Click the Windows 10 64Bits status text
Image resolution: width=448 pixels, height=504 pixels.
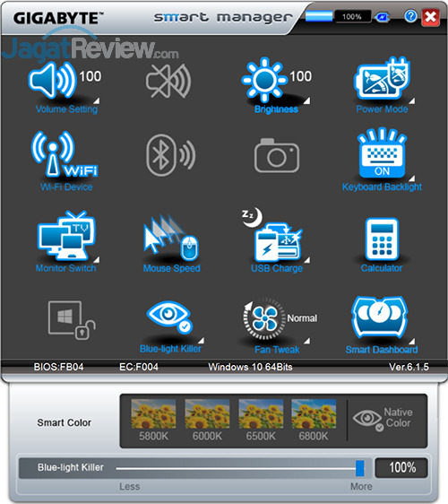250,367
